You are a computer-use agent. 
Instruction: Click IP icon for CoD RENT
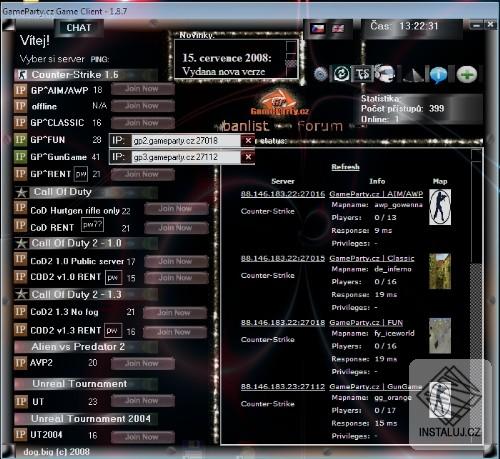(20, 226)
